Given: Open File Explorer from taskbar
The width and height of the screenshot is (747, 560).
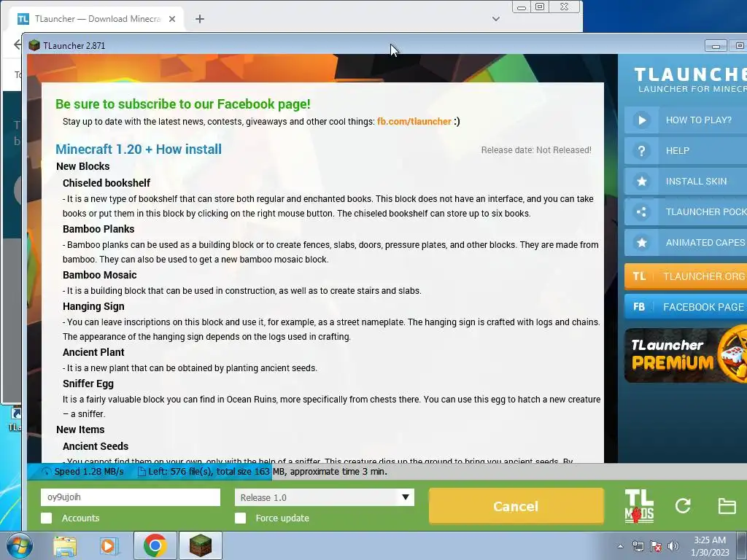Looking at the screenshot, I should [65, 545].
